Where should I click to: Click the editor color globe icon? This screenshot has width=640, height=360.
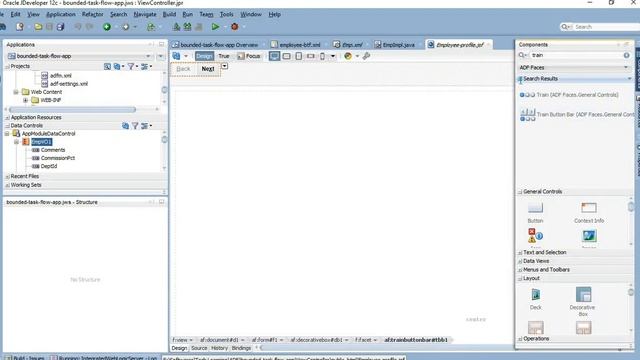(x=348, y=56)
